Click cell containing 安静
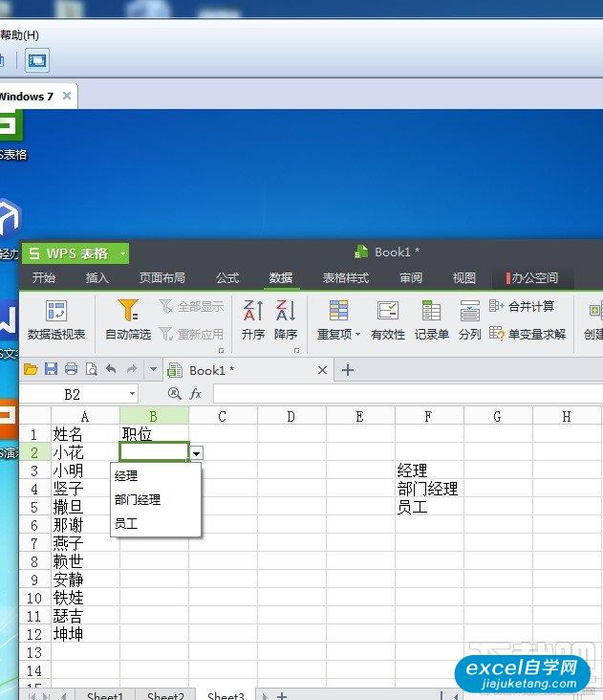Viewport: 603px width, 700px height. [x=85, y=580]
